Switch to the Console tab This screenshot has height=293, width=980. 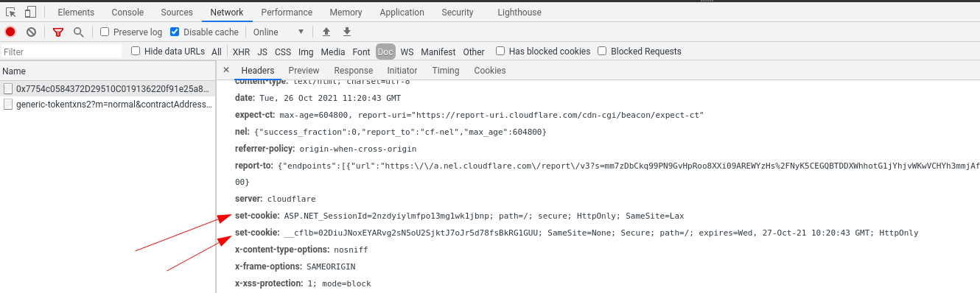[x=127, y=13]
